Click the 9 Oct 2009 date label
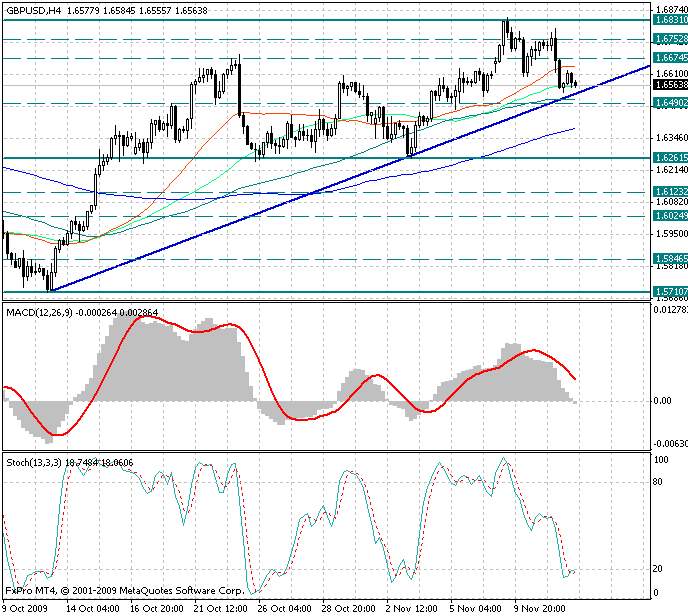688x616 pixels. [24, 609]
